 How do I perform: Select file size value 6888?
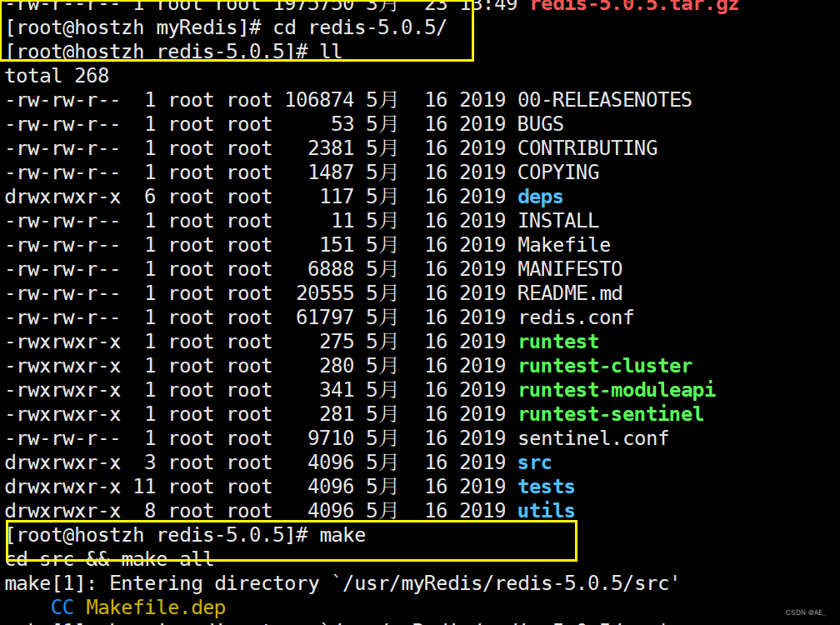coord(331,269)
